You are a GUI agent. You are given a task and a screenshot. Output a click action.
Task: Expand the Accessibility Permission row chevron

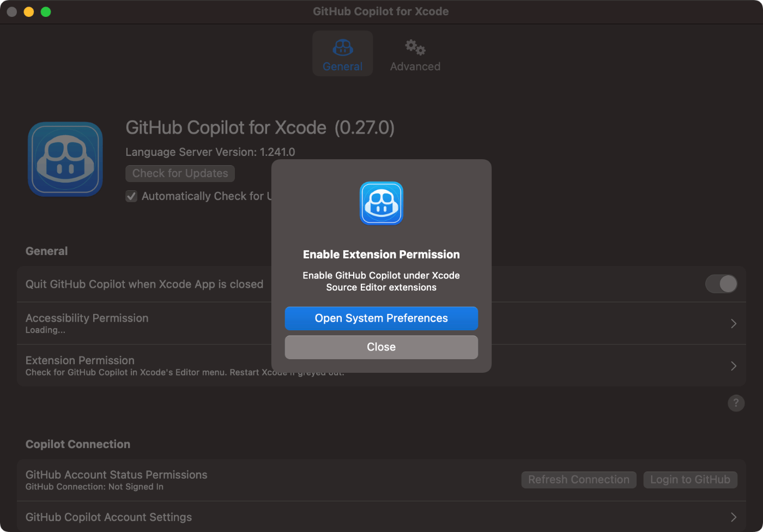[734, 323]
